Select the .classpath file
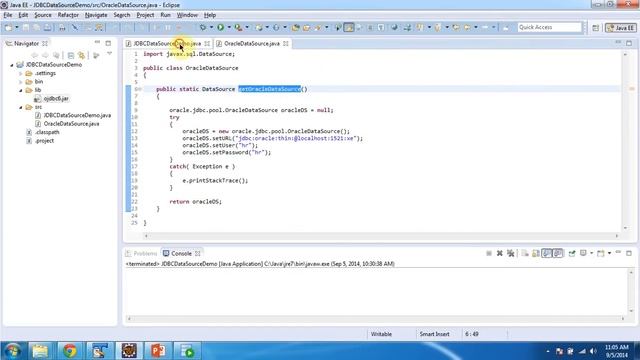Image resolution: width=640 pixels, height=360 pixels. coord(47,132)
